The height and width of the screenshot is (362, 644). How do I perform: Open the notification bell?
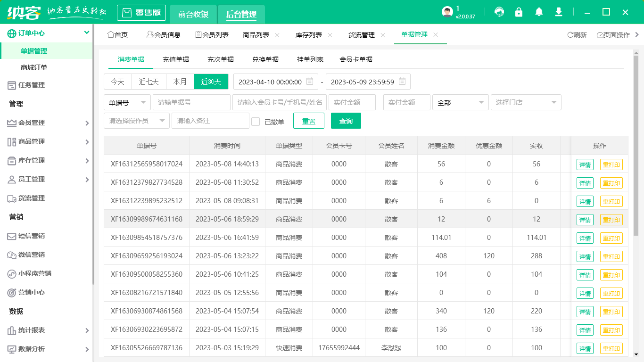coord(538,13)
